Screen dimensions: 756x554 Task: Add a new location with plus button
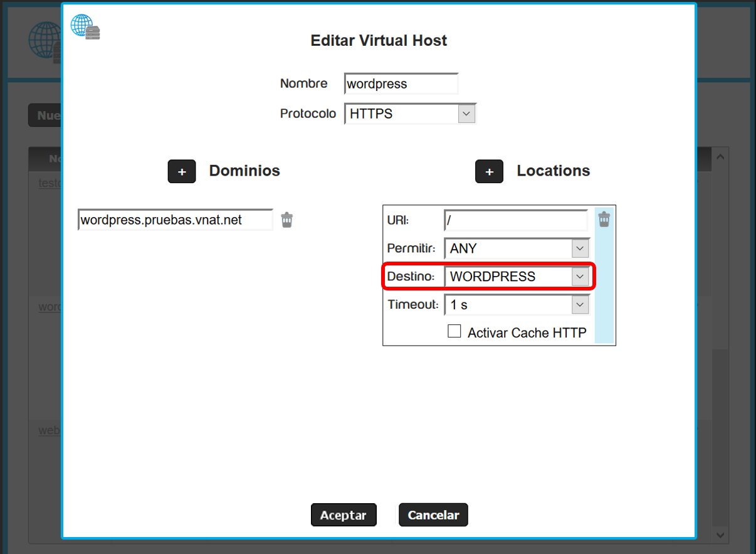(x=489, y=171)
